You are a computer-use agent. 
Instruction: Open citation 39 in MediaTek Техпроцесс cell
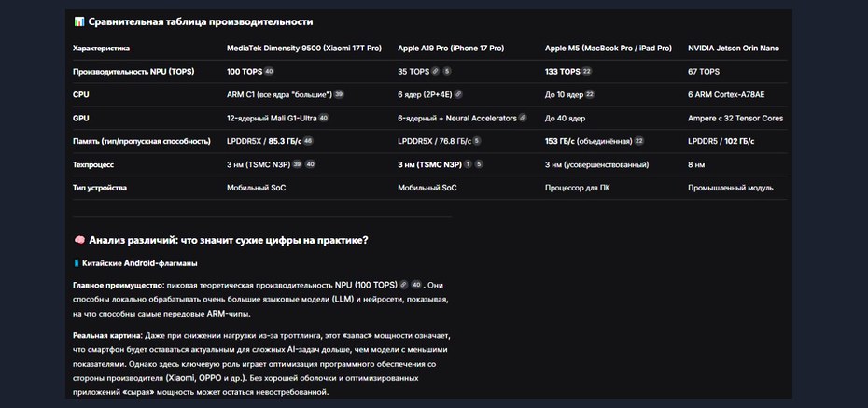(x=297, y=164)
